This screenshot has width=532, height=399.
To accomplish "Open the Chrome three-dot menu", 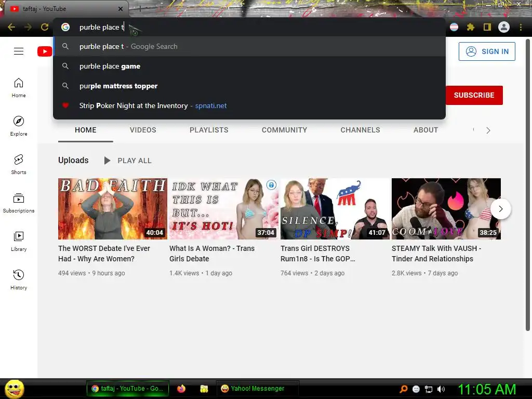I will pos(521,27).
